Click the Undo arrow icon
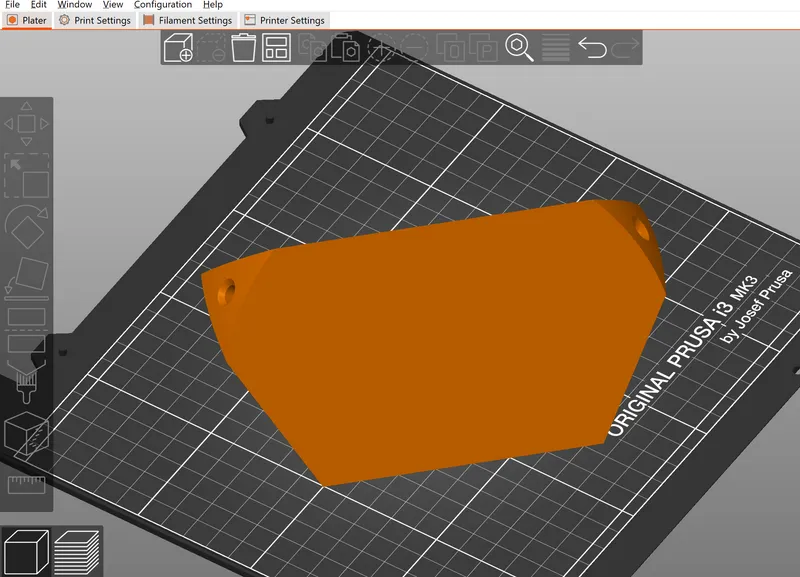800x577 pixels. click(x=592, y=47)
